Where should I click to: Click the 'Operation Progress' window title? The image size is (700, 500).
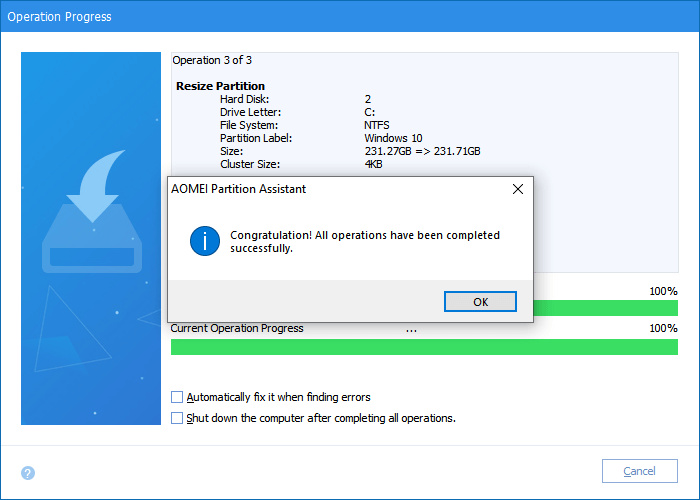pos(59,17)
